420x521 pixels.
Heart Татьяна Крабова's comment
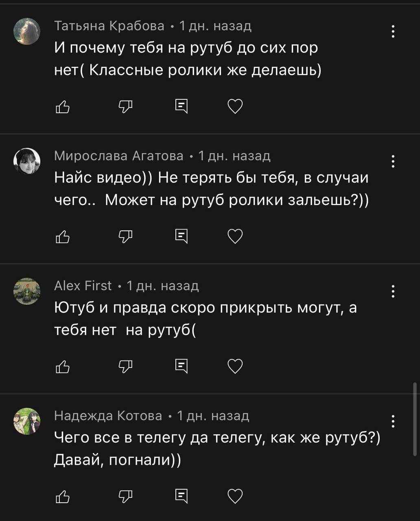[x=235, y=107]
